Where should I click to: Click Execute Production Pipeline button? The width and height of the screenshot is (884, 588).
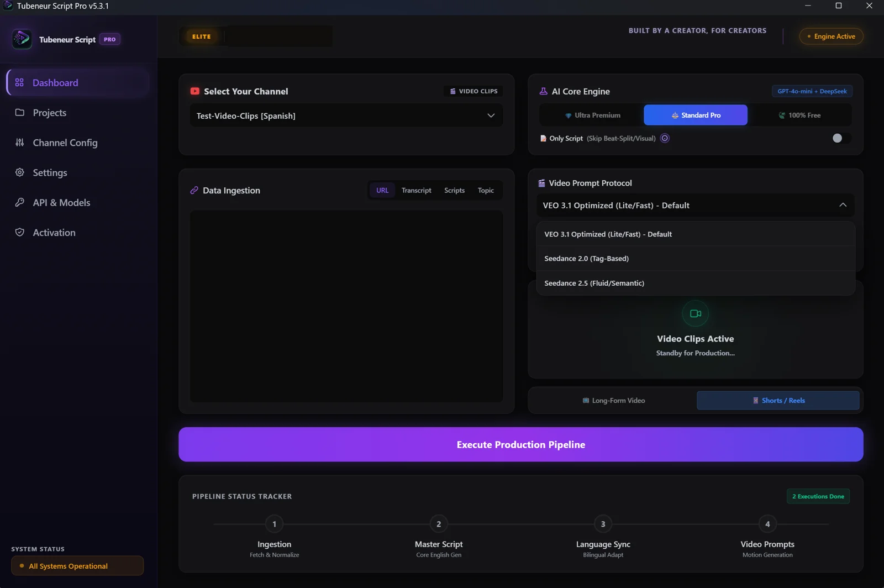point(521,444)
